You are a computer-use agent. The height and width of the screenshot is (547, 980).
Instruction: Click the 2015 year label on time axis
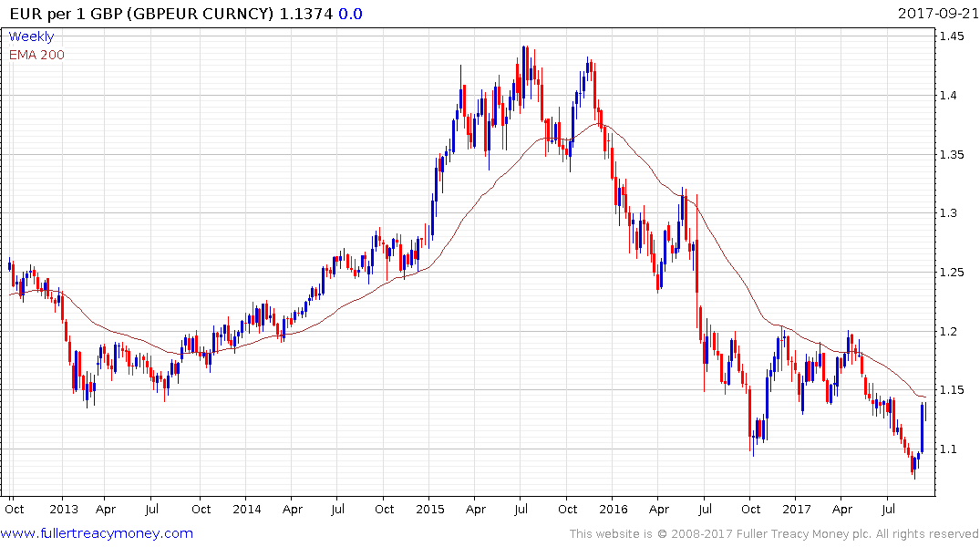pos(430,510)
